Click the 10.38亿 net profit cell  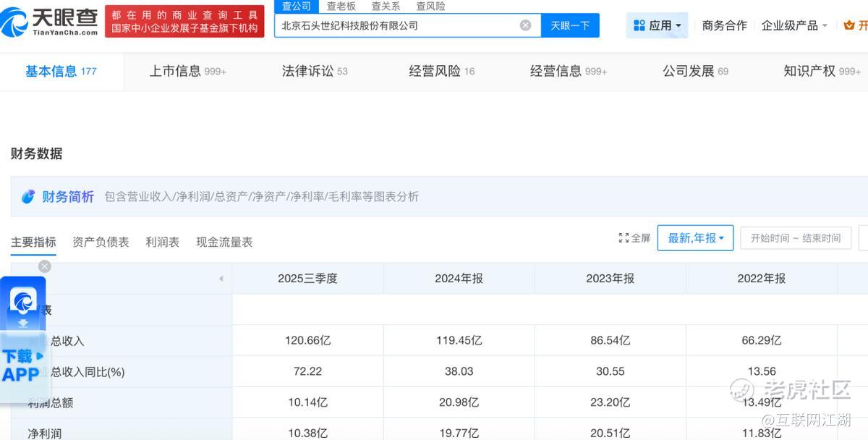pyautogui.click(x=307, y=433)
